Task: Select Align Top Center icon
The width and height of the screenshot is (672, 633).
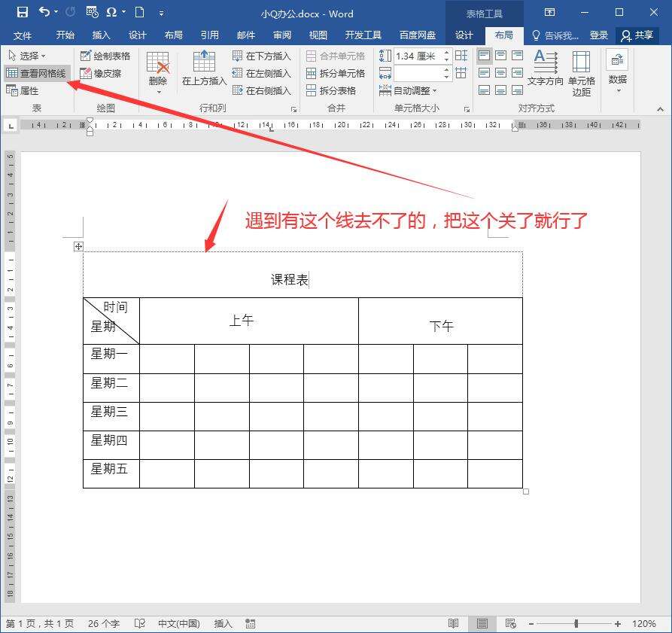Action: coord(500,55)
